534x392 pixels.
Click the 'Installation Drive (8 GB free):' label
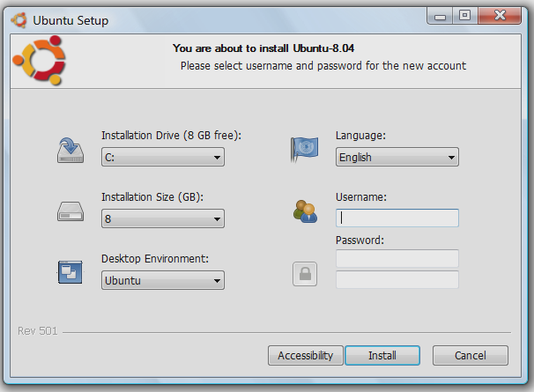[171, 136]
